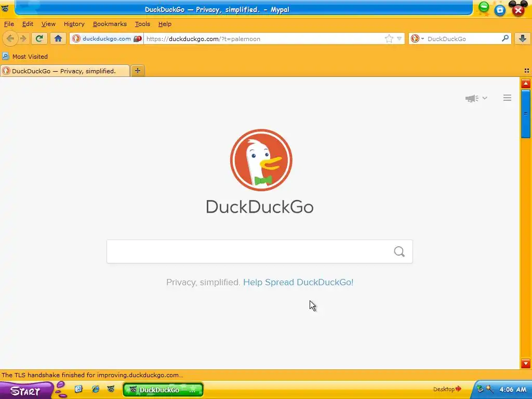Click the blue vertical scrollbar thumb
The height and width of the screenshot is (399, 532).
(x=526, y=114)
